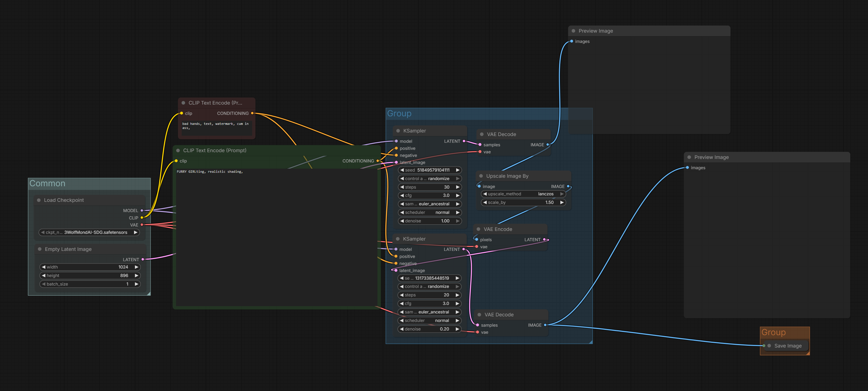This screenshot has width=868, height=391.
Task: Click the upper Preview Image images input port
Action: click(572, 41)
